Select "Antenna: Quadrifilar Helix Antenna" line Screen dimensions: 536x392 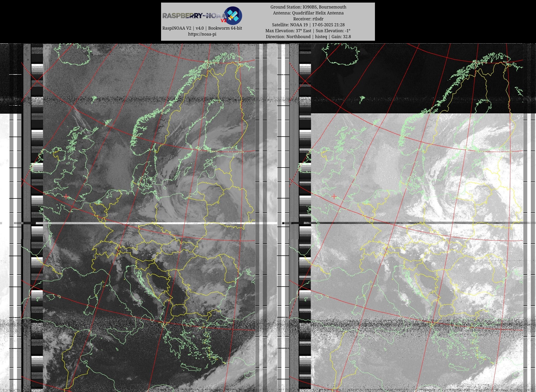[308, 13]
